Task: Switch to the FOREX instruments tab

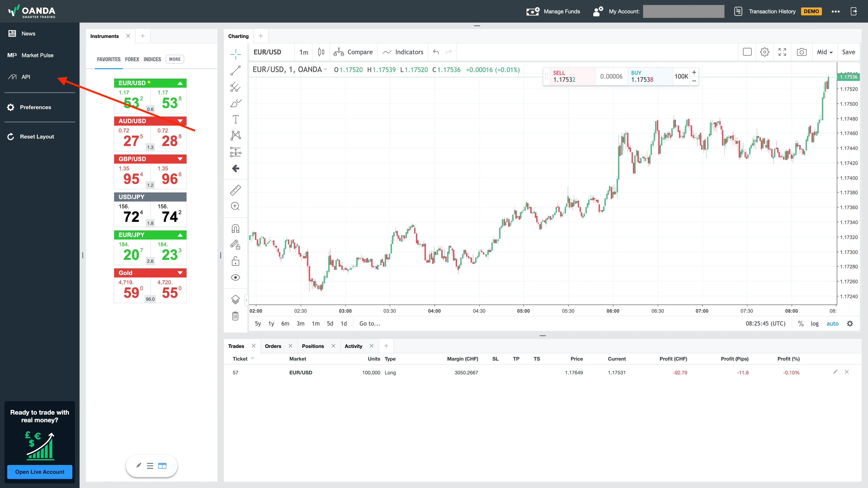Action: [x=132, y=59]
